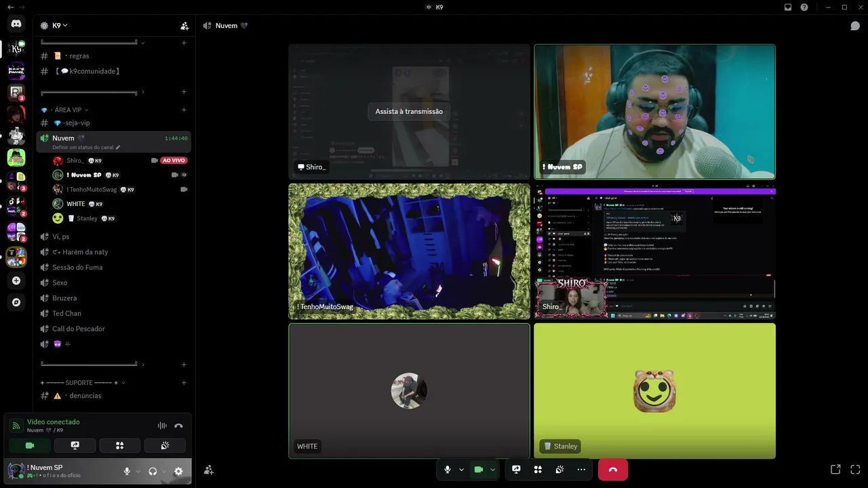Open the seja-vip text channel
Image resolution: width=868 pixels, height=488 pixels.
click(113, 123)
